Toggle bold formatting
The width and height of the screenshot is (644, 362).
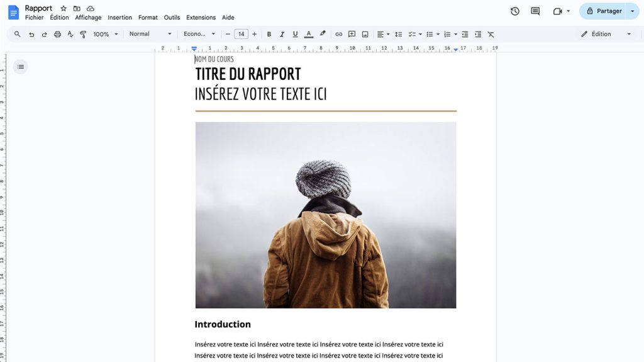tap(269, 34)
